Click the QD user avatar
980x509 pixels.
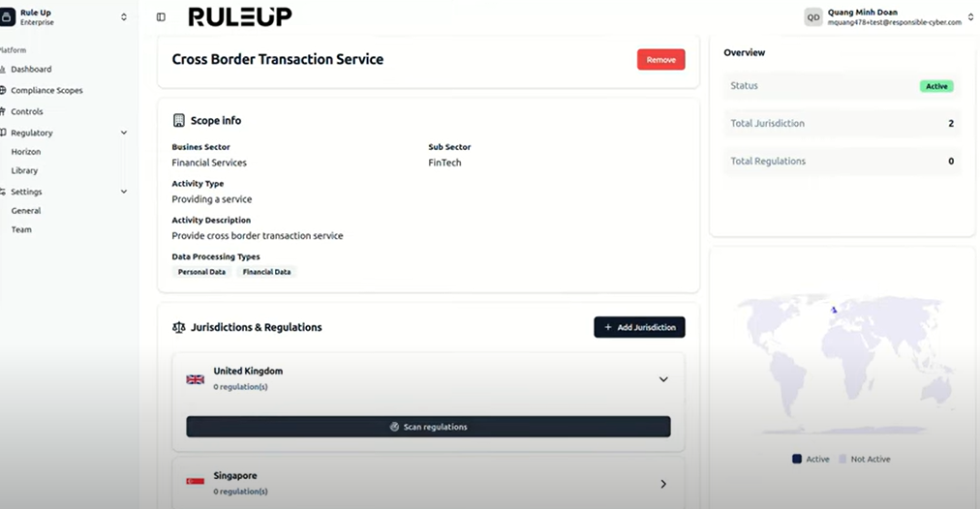point(813,16)
